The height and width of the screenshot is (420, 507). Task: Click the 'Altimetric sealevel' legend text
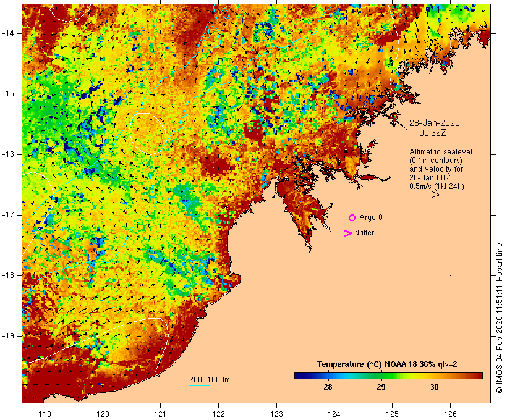coord(441,152)
